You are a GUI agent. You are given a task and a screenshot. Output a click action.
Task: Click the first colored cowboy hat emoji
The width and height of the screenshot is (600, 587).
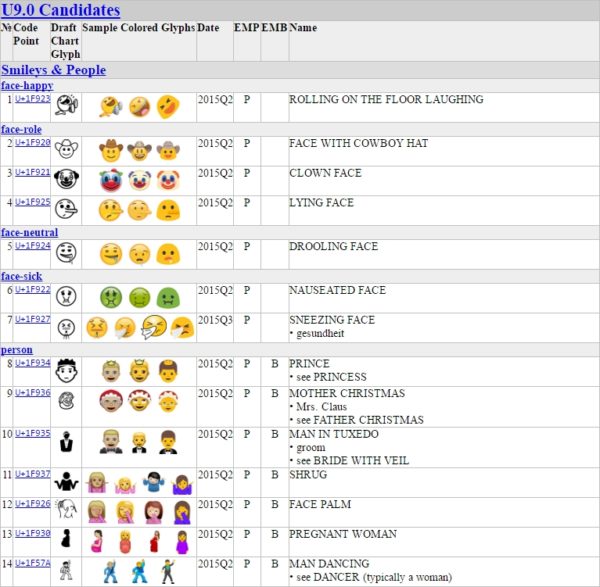pyautogui.click(x=111, y=150)
